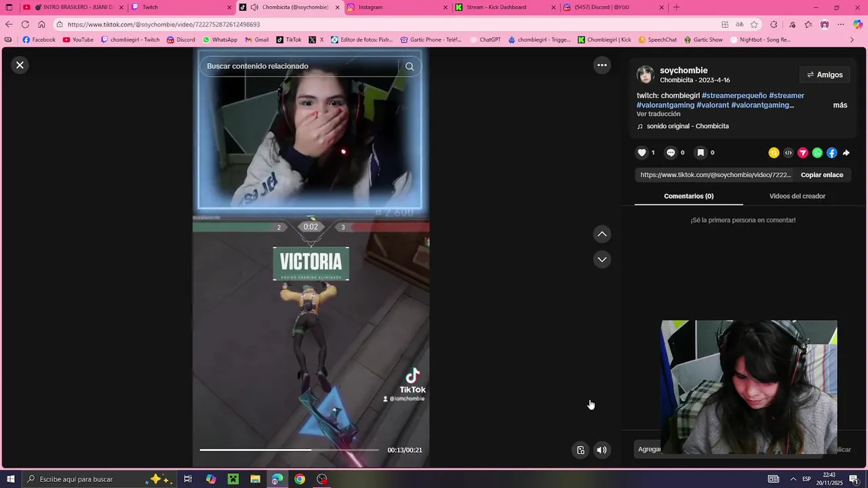This screenshot has height=488, width=868.
Task: Share video to WhatsApp
Action: pyautogui.click(x=817, y=152)
